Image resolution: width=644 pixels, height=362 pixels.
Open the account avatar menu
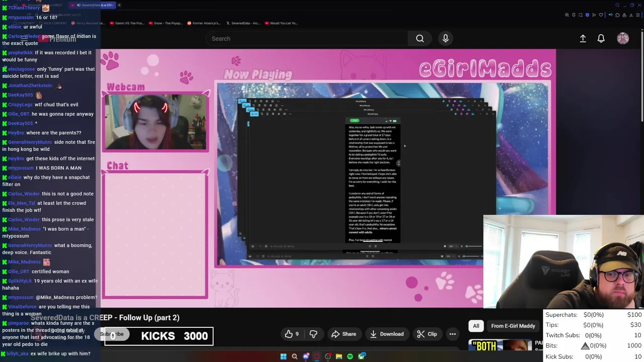point(623,38)
